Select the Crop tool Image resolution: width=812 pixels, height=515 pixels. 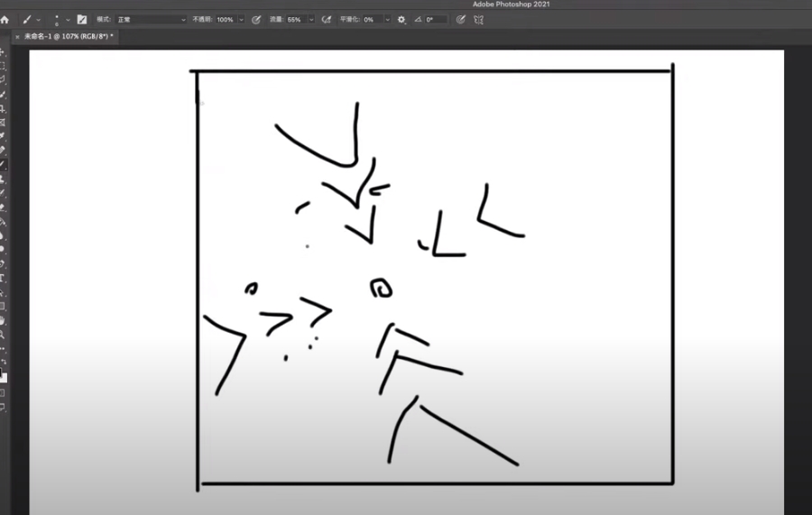pos(3,109)
